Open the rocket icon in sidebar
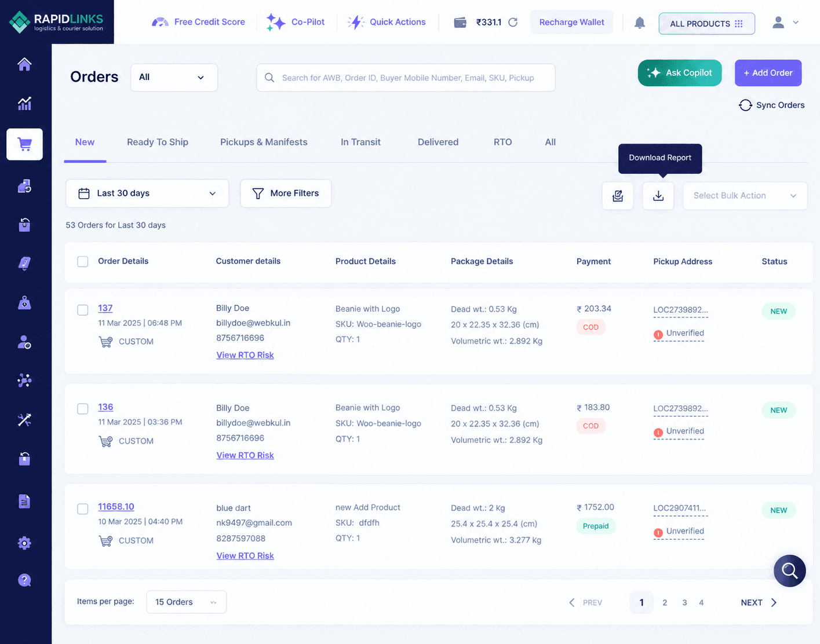Screen dimensions: 820x644 tap(24, 264)
